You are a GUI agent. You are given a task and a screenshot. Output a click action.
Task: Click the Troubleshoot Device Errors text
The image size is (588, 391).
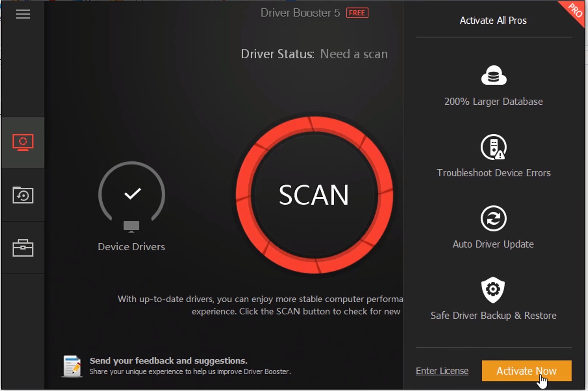point(493,173)
